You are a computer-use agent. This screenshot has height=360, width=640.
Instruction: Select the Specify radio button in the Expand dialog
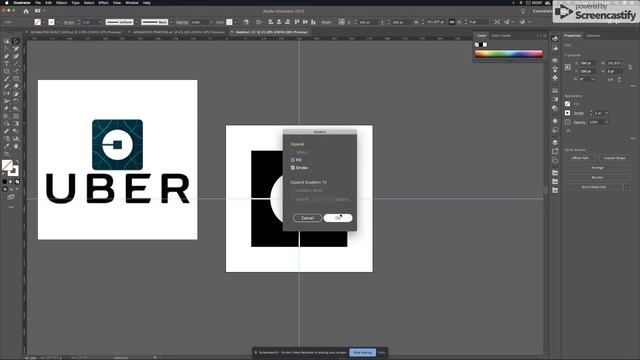point(293,199)
